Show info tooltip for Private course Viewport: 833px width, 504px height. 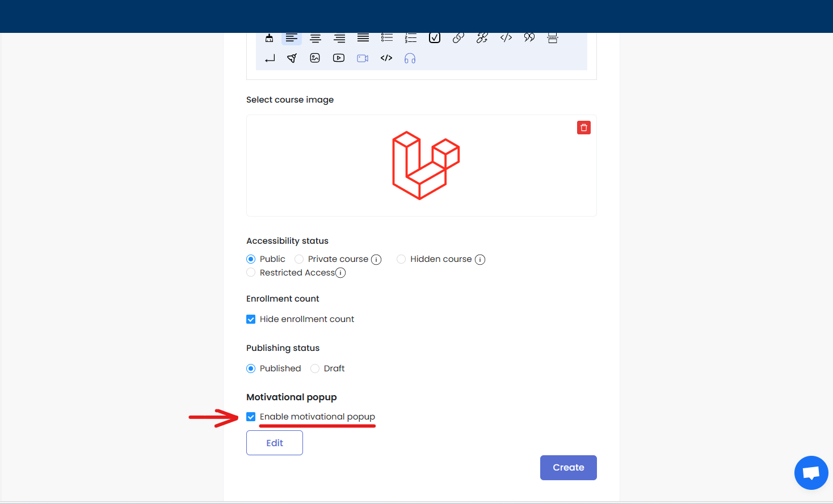pyautogui.click(x=376, y=260)
